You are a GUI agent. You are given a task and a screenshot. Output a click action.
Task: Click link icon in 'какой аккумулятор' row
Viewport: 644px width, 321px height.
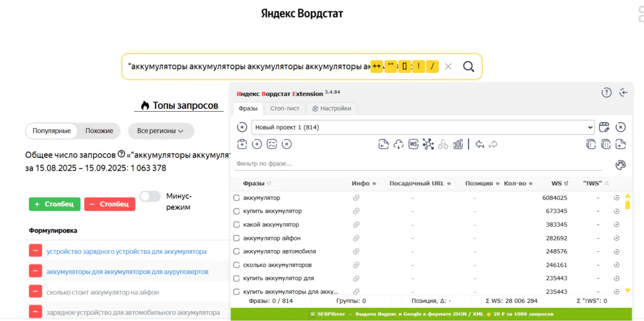click(356, 225)
